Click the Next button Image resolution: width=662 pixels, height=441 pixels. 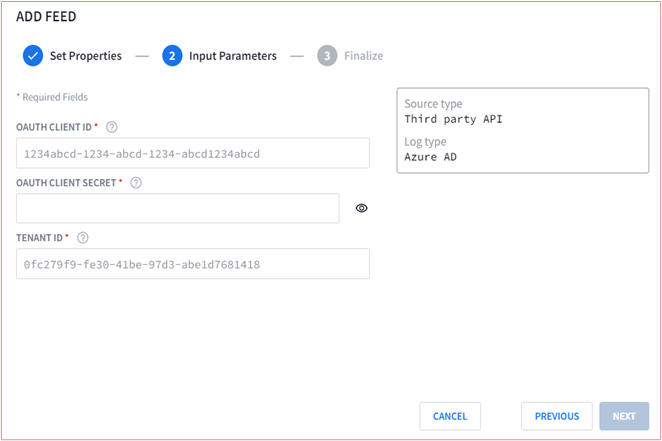coord(624,416)
